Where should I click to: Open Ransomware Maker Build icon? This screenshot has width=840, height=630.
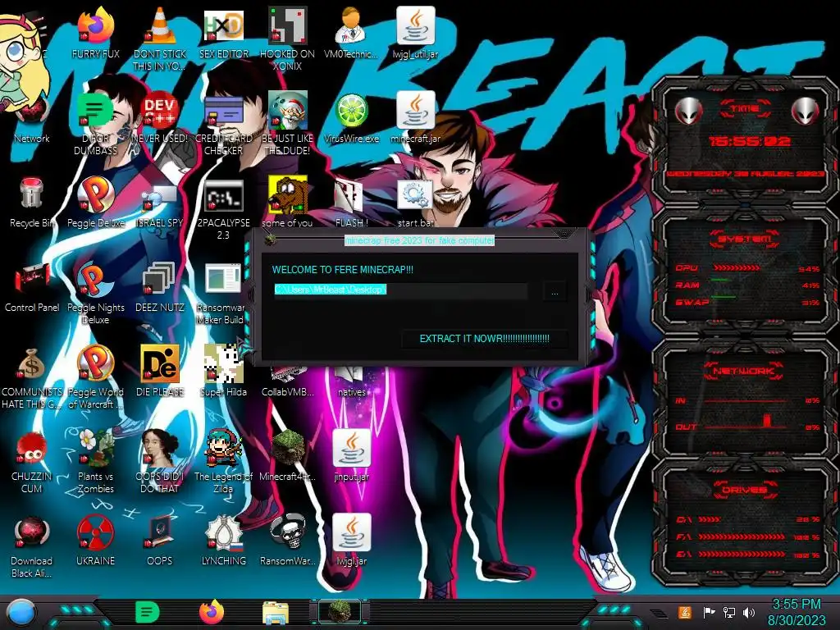click(223, 280)
